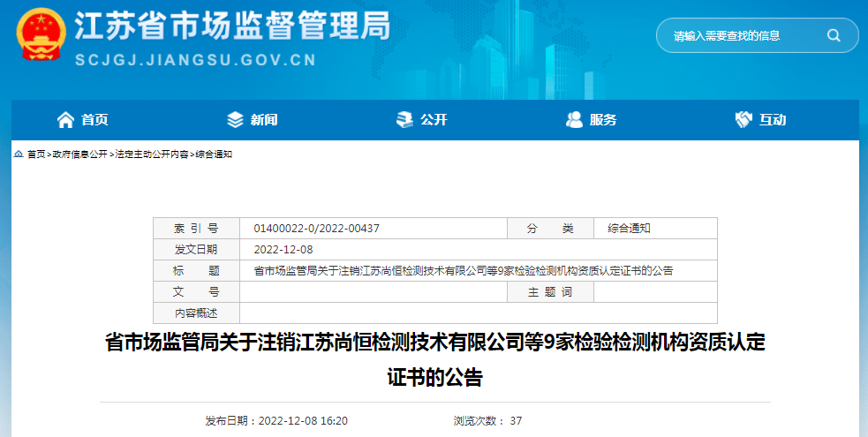The image size is (868, 437).
Task: Click the people icon for 服务
Action: pos(574,119)
